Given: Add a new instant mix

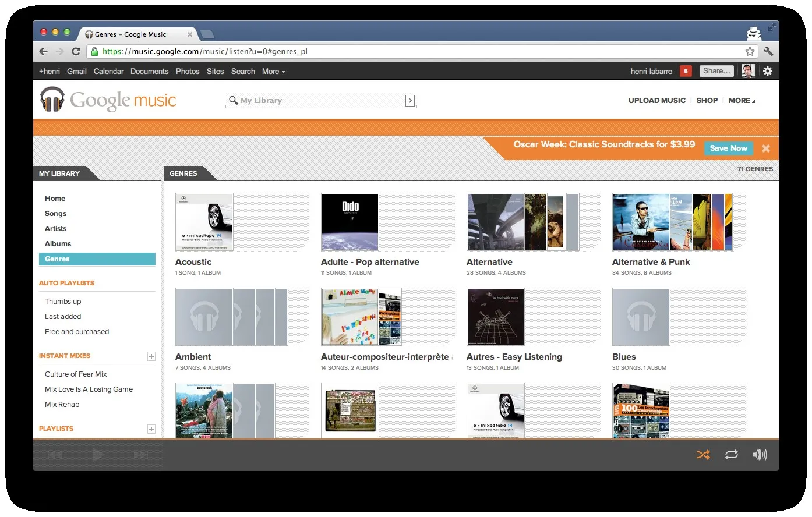Looking at the screenshot, I should 151,356.
